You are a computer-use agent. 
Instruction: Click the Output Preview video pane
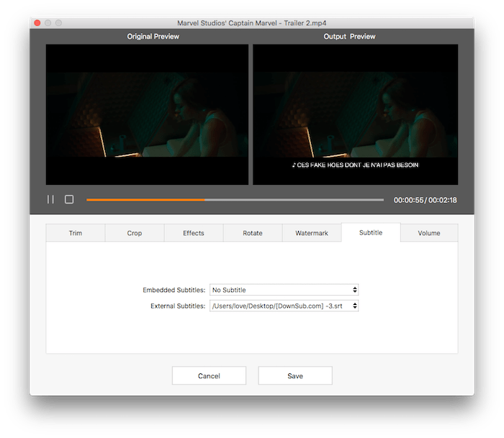pos(355,114)
